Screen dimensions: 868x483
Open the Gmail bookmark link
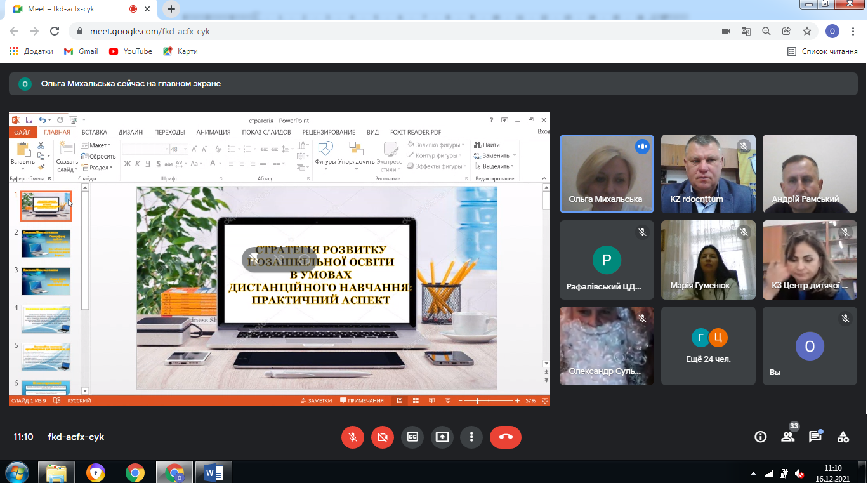pos(81,51)
